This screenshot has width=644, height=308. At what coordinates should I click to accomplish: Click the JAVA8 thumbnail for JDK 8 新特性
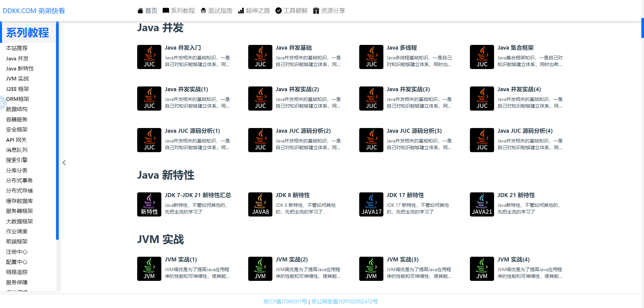(260, 204)
